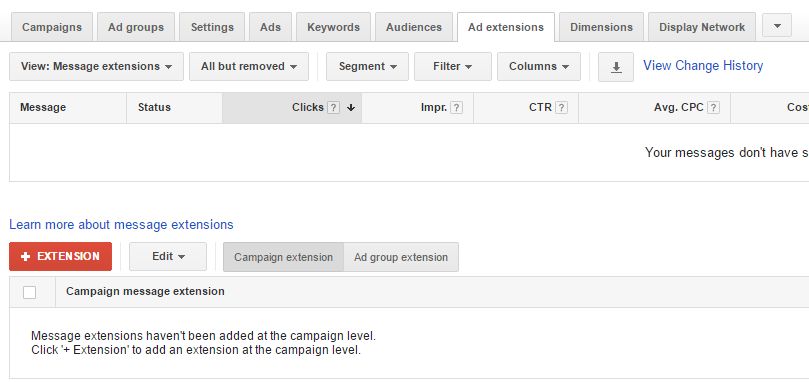Click the Impr. column help icon

pos(456,108)
